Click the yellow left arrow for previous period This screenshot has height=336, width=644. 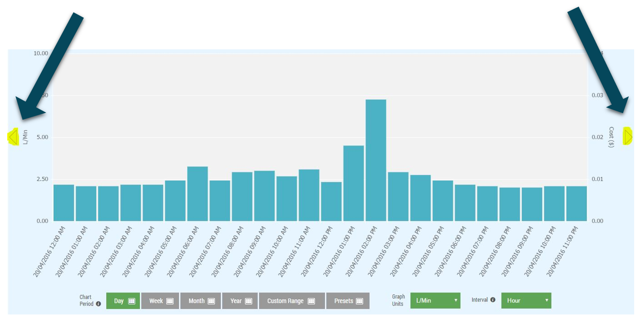point(13,137)
